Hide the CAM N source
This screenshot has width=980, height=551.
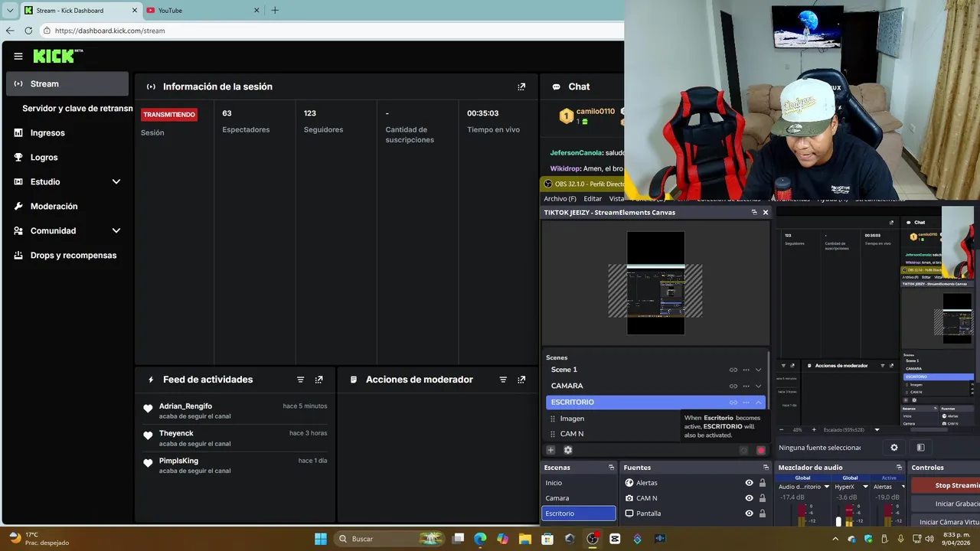click(749, 498)
